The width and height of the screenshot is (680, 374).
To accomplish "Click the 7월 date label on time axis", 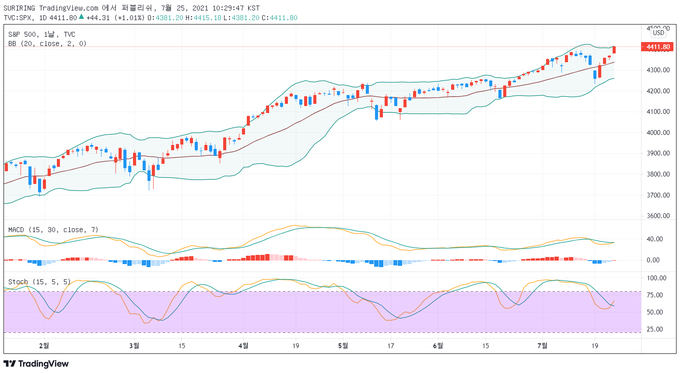I will coord(543,345).
